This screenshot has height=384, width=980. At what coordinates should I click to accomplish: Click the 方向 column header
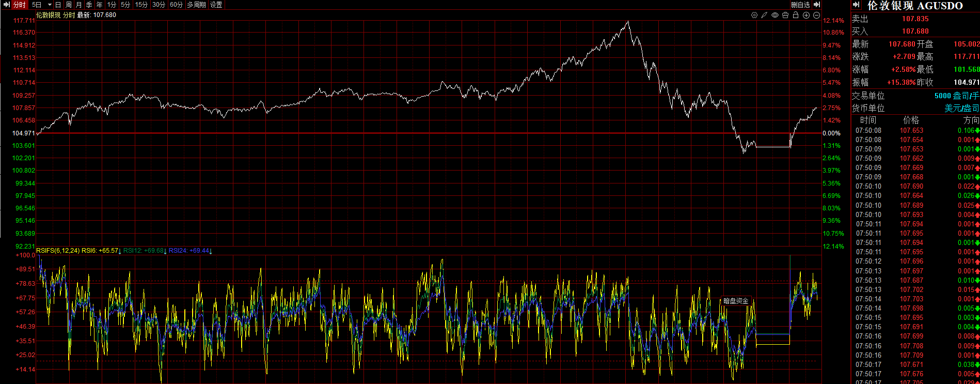coord(971,120)
